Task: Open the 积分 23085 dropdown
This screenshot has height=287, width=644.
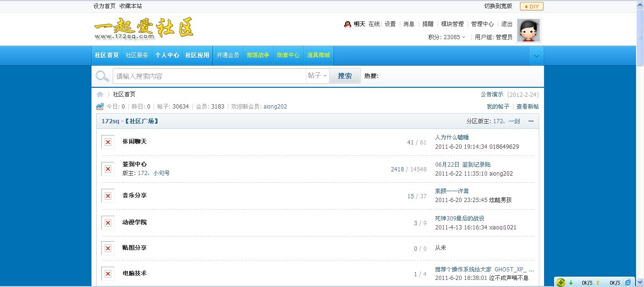Action: [447, 37]
